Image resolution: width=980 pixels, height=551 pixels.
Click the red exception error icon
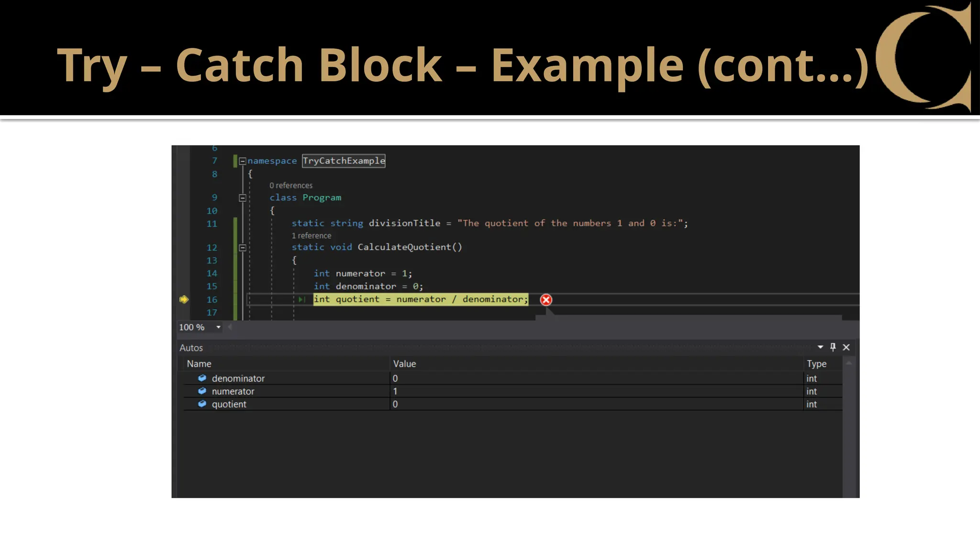[546, 300]
